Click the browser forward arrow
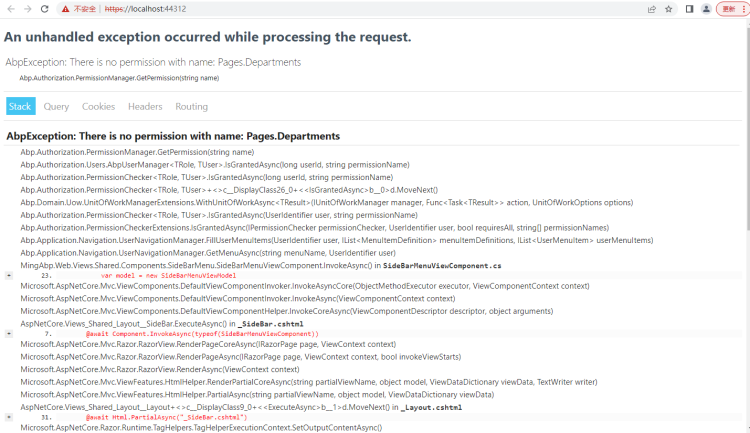This screenshot has height=433, width=750. pos(26,8)
